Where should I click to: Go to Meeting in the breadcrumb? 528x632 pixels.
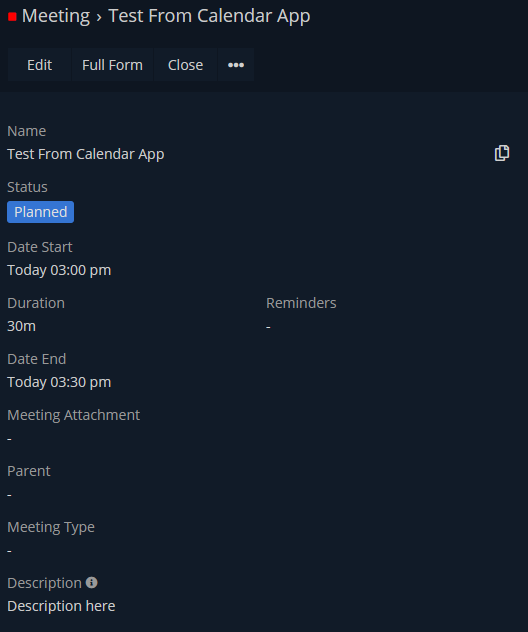[56, 16]
